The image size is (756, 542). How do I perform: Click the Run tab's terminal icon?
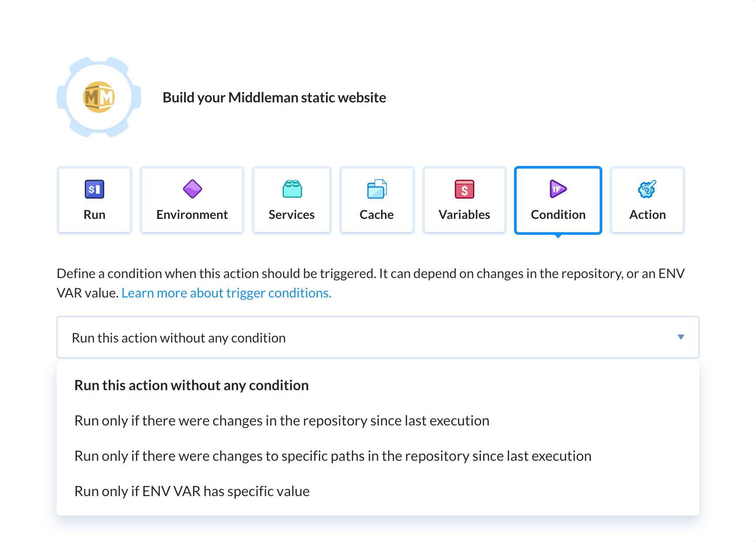94,189
